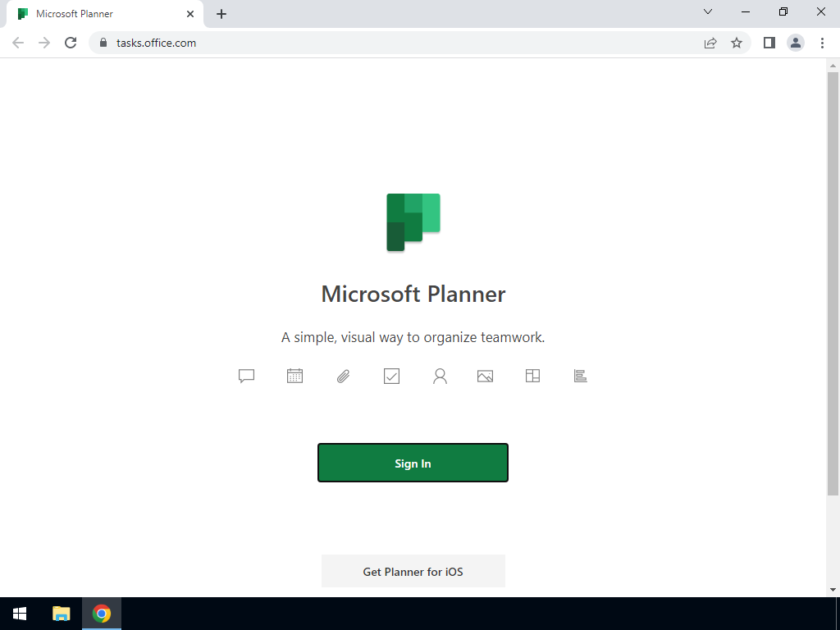The width and height of the screenshot is (840, 630).
Task: Restore down the Chrome window
Action: tap(783, 11)
